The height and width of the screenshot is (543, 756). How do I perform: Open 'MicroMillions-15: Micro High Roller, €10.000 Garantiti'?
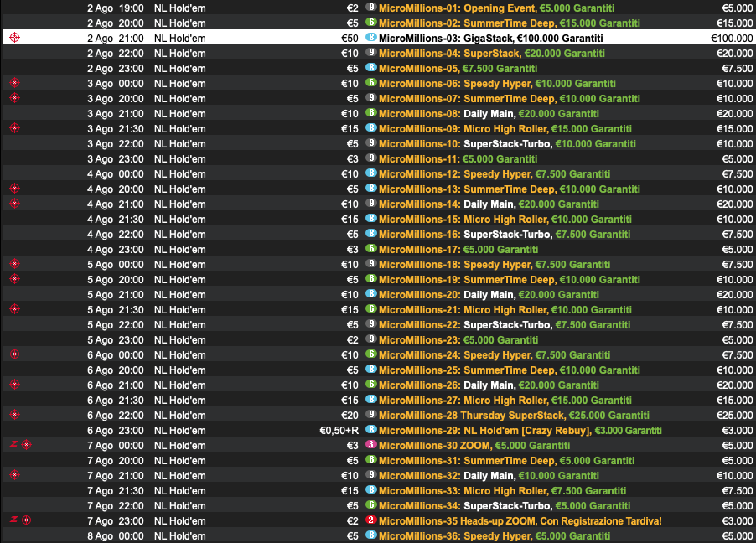505,220
